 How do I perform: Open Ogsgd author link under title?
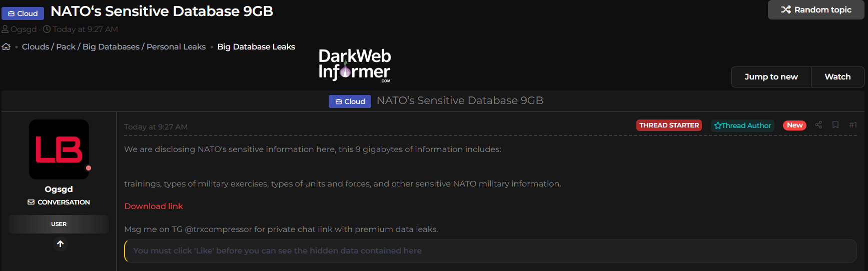pos(24,29)
